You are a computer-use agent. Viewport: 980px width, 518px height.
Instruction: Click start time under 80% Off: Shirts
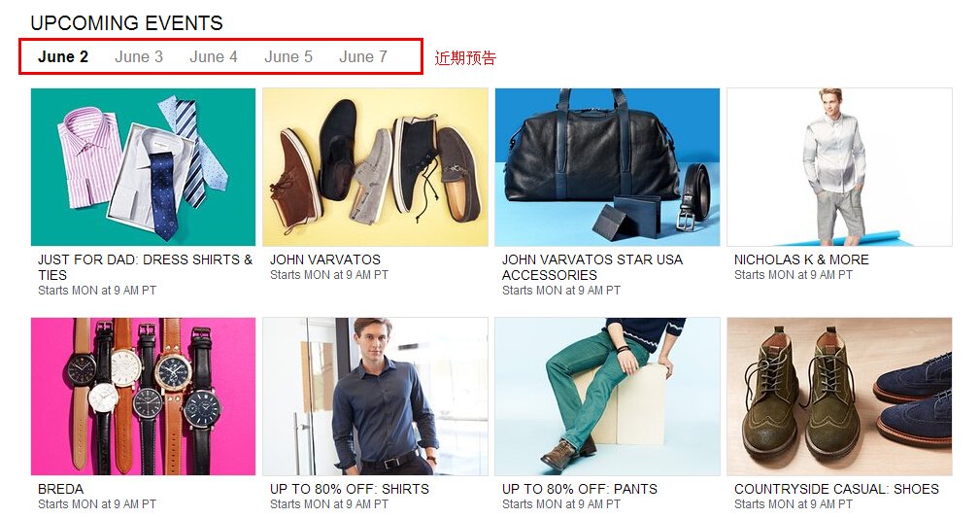pyautogui.click(x=329, y=504)
